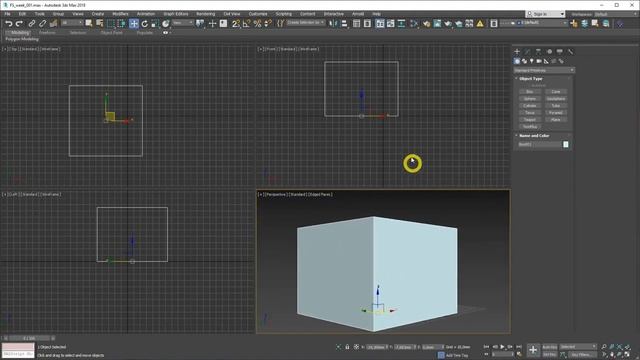640x360 pixels.
Task: Toggle Percent Snap on the toolbar
Action: point(257,24)
